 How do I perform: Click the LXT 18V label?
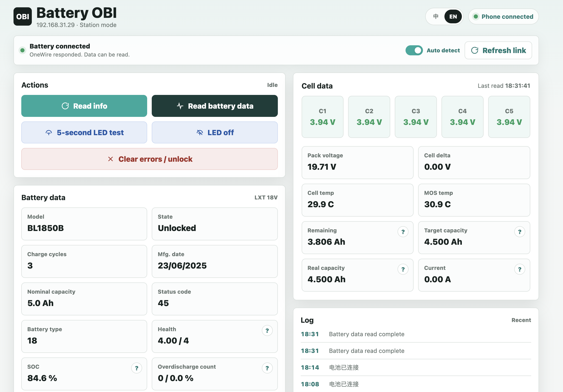266,197
